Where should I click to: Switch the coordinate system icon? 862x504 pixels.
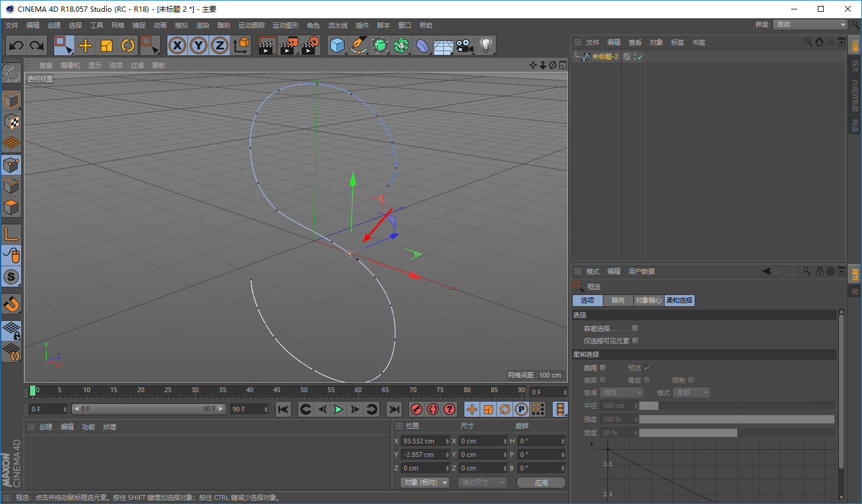tap(241, 45)
